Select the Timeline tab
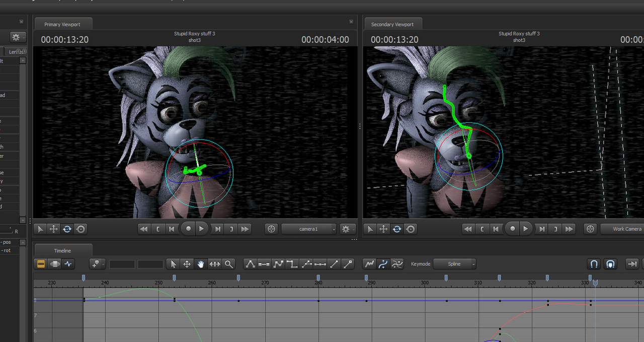Image resolution: width=644 pixels, height=342 pixels. point(62,250)
